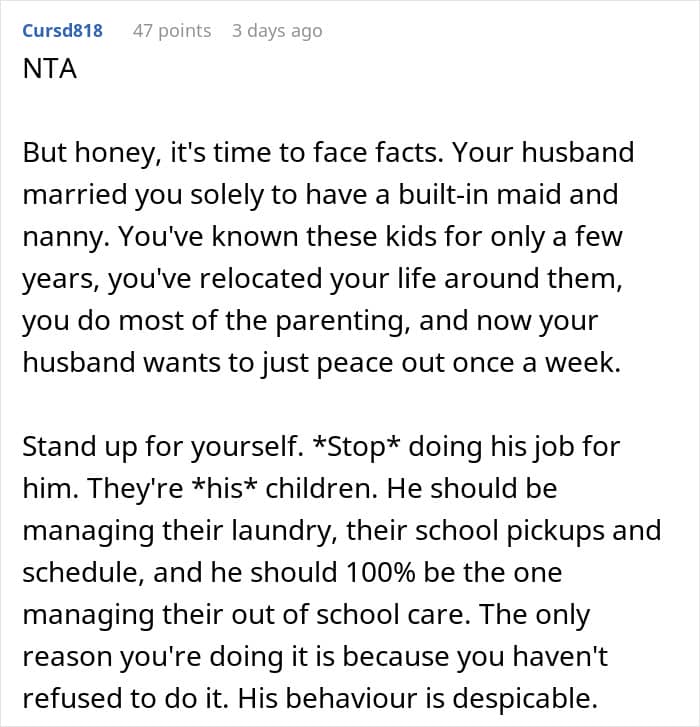Click the line starting But honey
Viewport: 700px width, 727px height.
click(328, 153)
